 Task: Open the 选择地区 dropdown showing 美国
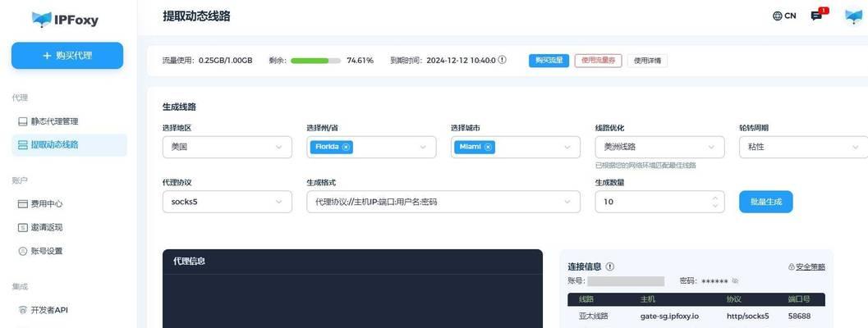227,147
